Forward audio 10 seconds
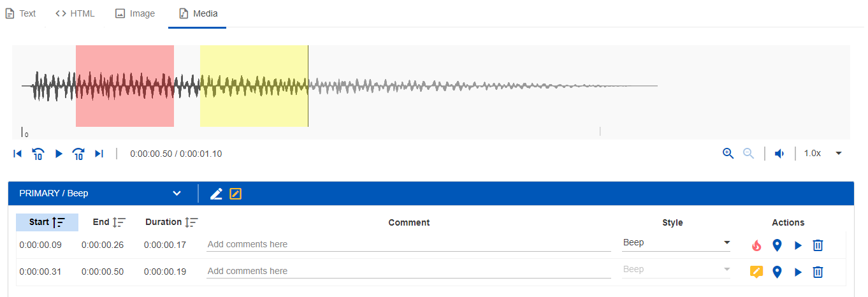The image size is (868, 297). [78, 154]
